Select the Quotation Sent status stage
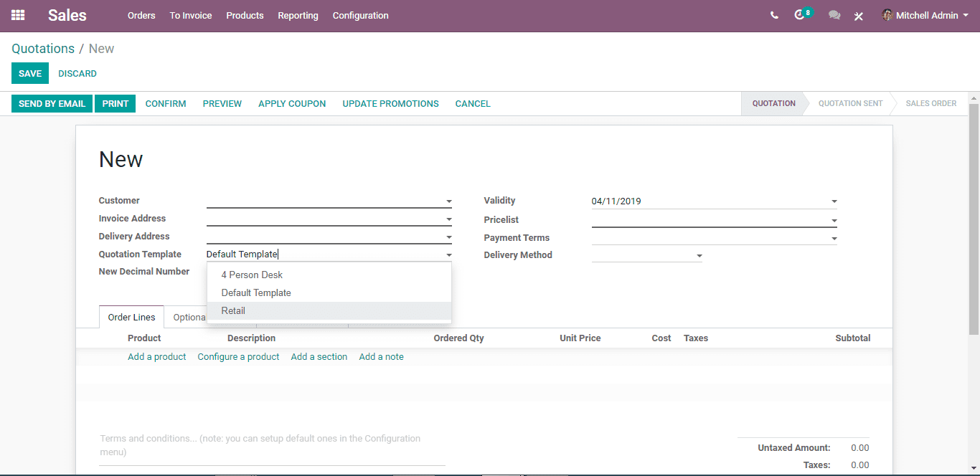Viewport: 980px width, 476px height. (850, 103)
